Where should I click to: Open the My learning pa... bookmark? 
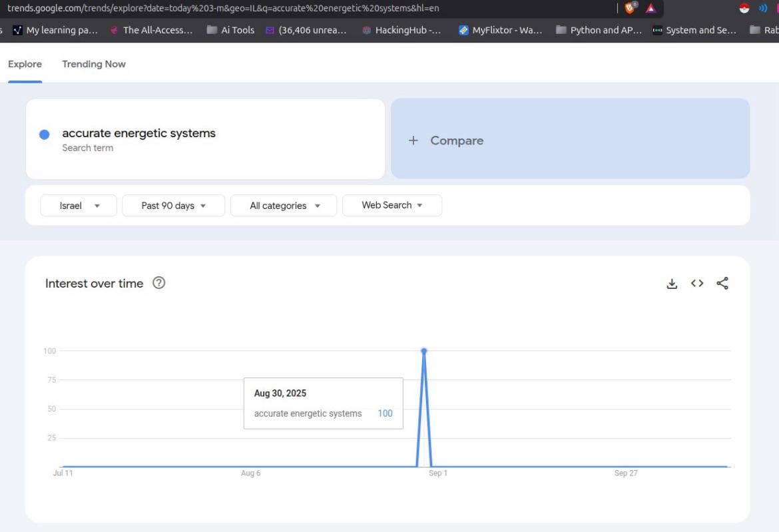click(x=55, y=31)
